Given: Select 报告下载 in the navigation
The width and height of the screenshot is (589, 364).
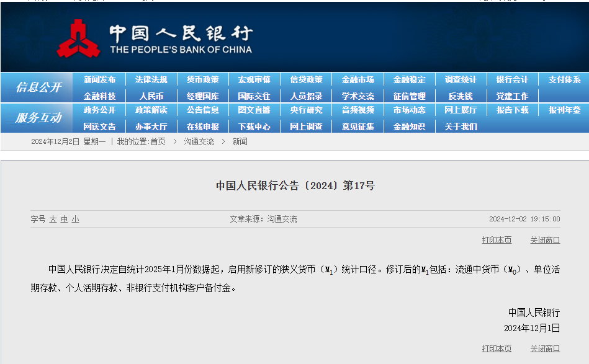Looking at the screenshot, I should tap(512, 110).
